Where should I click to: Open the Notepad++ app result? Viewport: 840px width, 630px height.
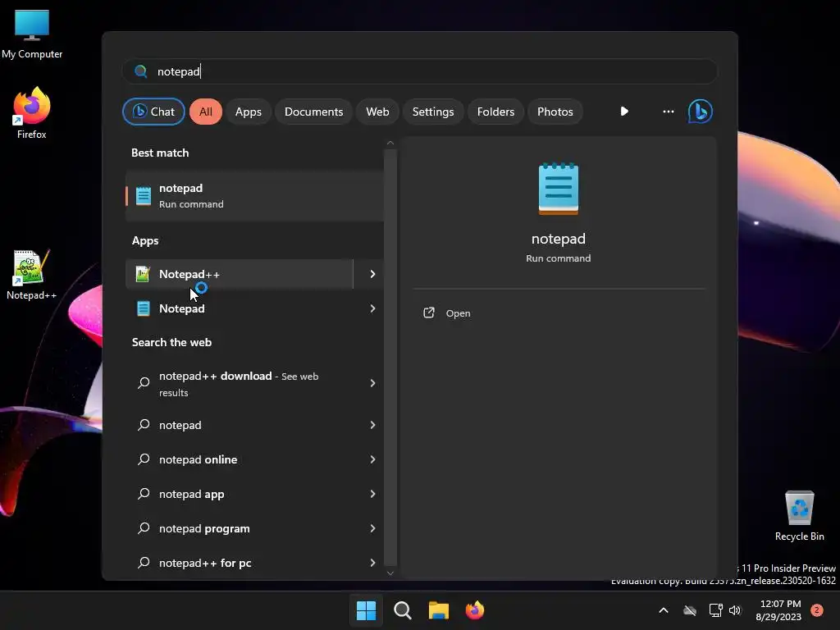(240, 274)
